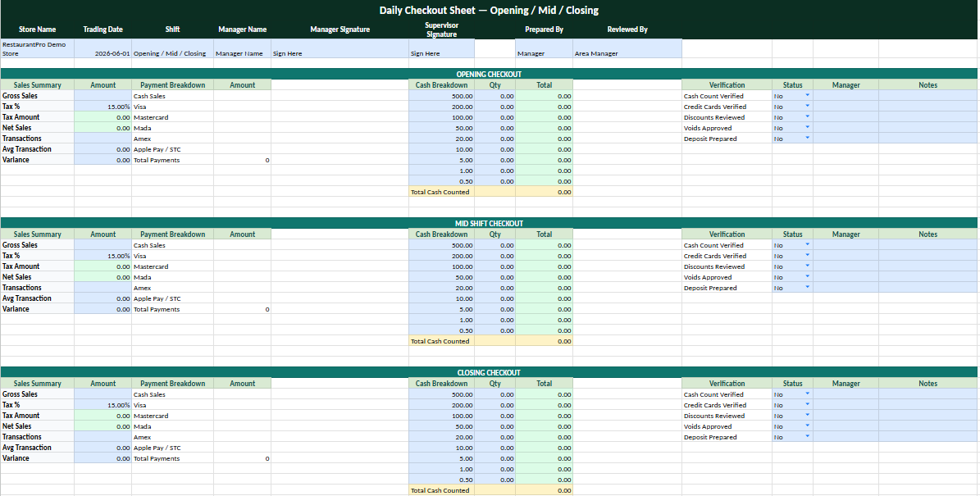Click the Daily Checkout Sheet title
The image size is (980, 496).
coord(489,10)
